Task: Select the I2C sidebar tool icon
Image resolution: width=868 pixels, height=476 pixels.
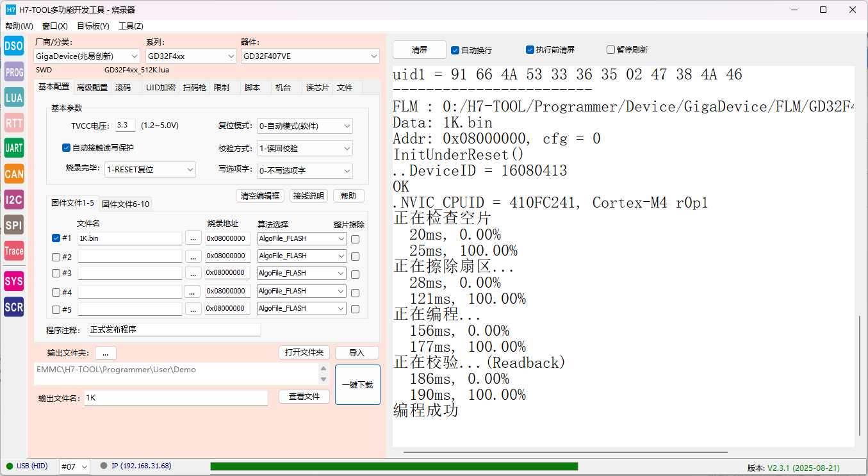Action: (13, 200)
